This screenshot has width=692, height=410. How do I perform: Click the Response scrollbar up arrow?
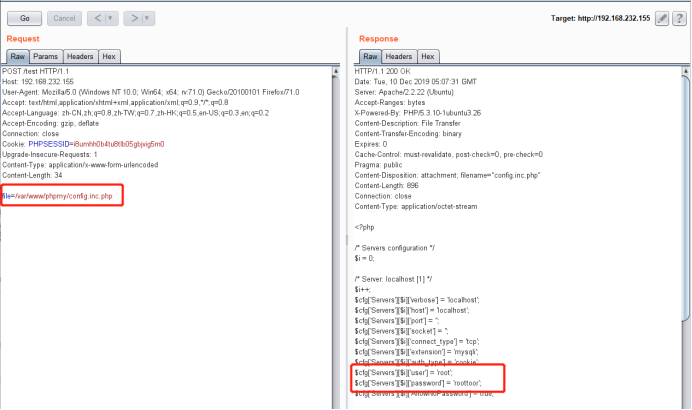[x=686, y=71]
